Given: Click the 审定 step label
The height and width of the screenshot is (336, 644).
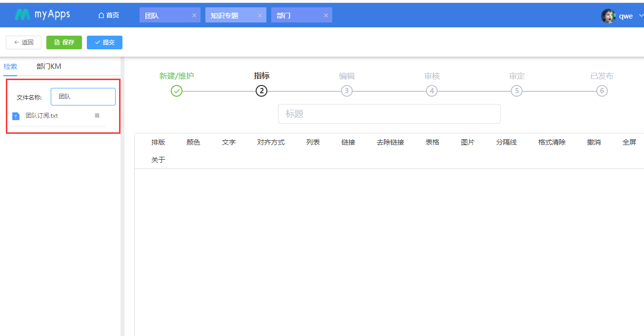Looking at the screenshot, I should coord(517,76).
